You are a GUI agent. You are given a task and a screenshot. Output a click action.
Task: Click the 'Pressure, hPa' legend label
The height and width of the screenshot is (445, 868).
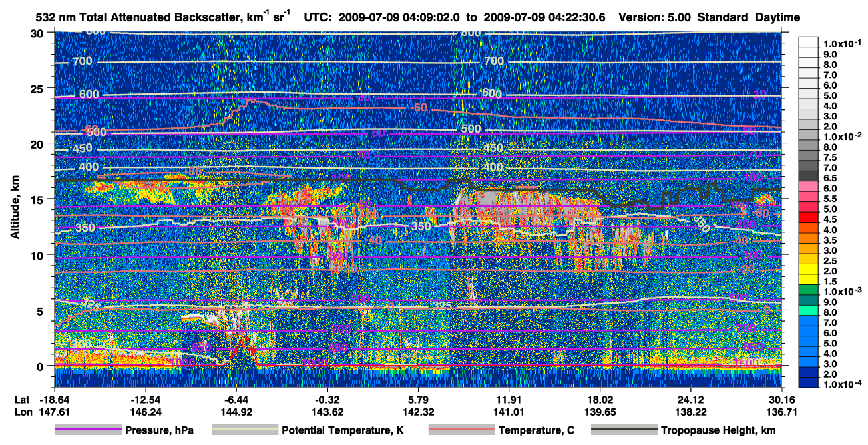[x=159, y=431]
